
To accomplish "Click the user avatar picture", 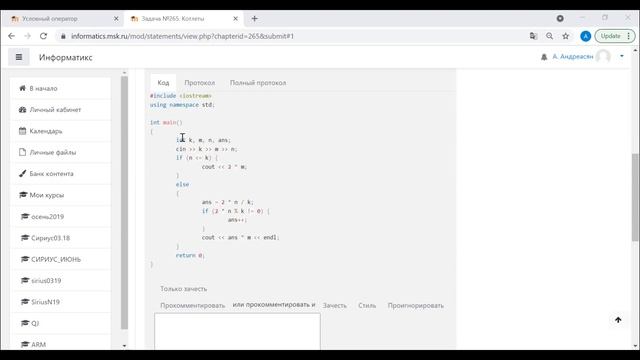I will tap(603, 56).
